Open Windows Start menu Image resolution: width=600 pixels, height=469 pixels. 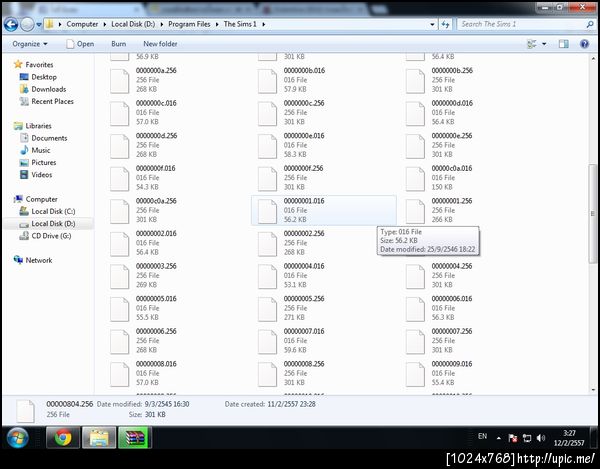[17, 438]
